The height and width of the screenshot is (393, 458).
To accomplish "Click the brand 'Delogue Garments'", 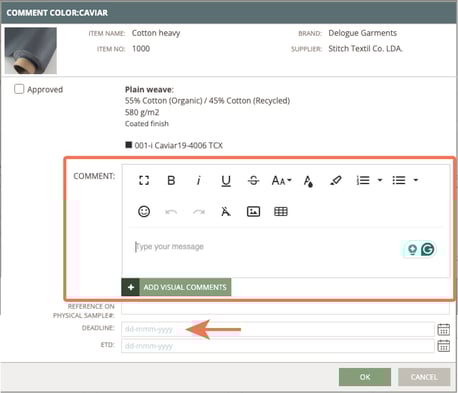I will click(362, 33).
